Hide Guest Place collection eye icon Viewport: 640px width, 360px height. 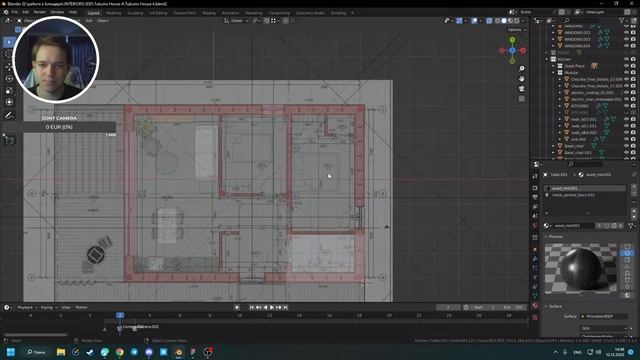tap(627, 66)
